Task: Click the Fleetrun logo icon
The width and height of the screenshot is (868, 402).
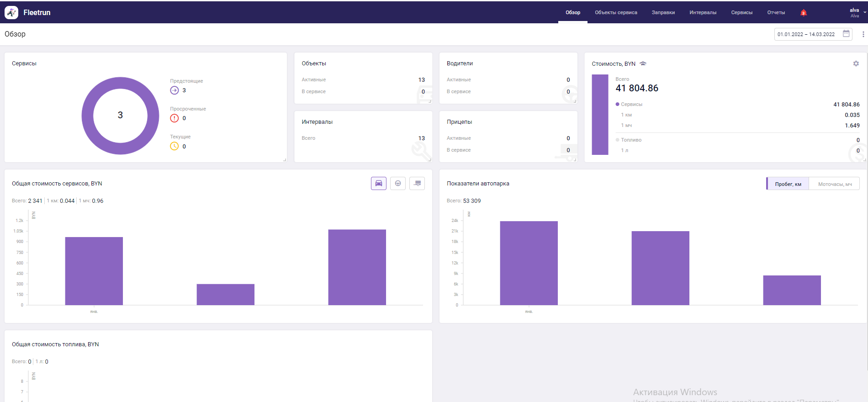Action: pyautogui.click(x=11, y=12)
